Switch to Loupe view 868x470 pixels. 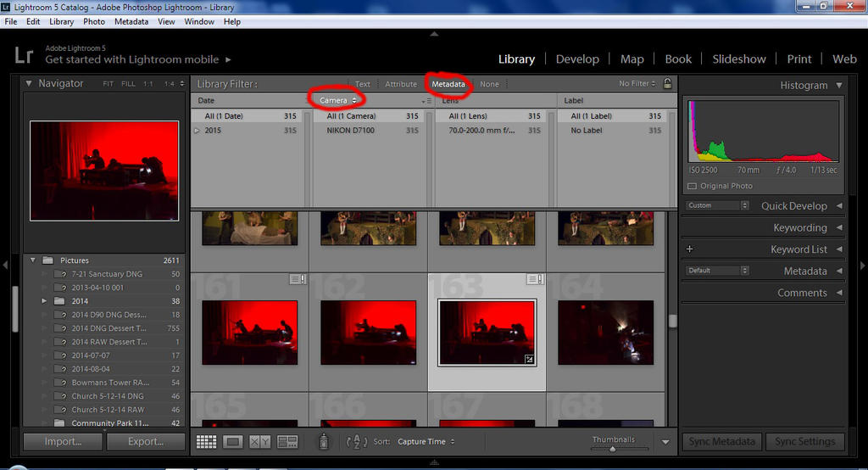(x=233, y=441)
